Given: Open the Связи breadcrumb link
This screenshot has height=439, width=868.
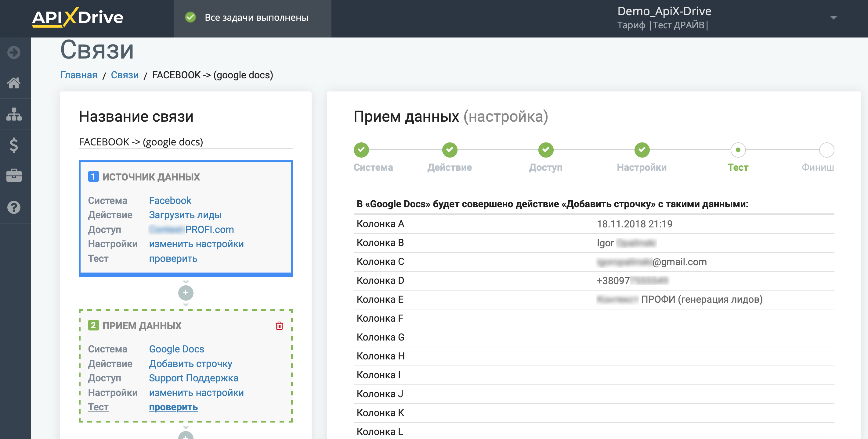Looking at the screenshot, I should pos(125,75).
